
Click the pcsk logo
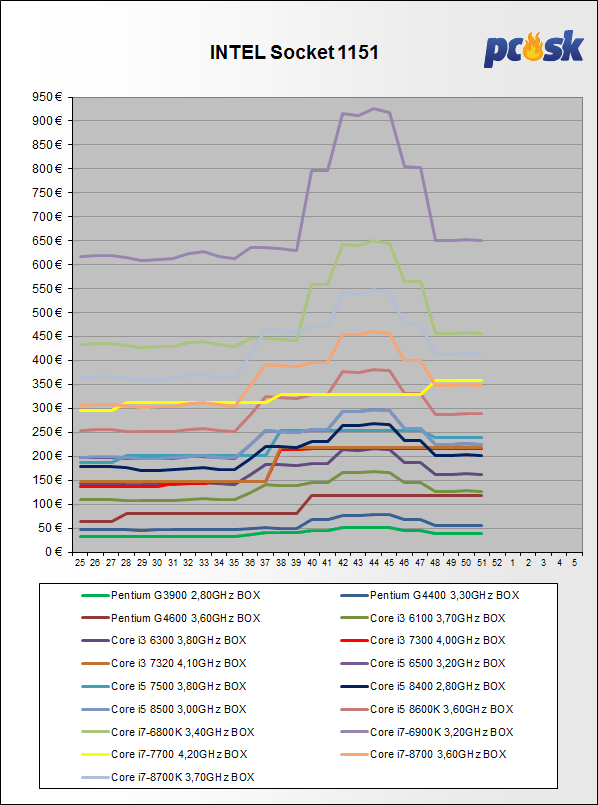pos(534,49)
